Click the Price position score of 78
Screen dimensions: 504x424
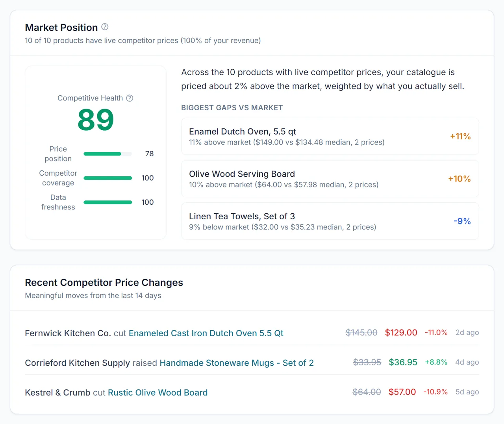point(149,154)
